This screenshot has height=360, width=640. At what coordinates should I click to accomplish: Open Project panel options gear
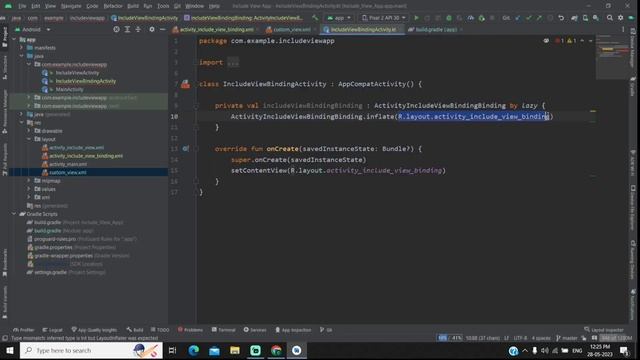[x=152, y=29]
